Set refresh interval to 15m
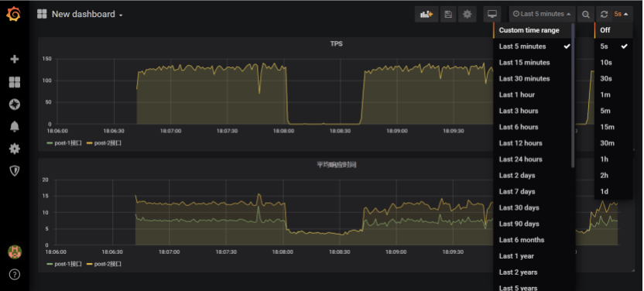Viewport: 644px width, 291px height. [x=614, y=127]
